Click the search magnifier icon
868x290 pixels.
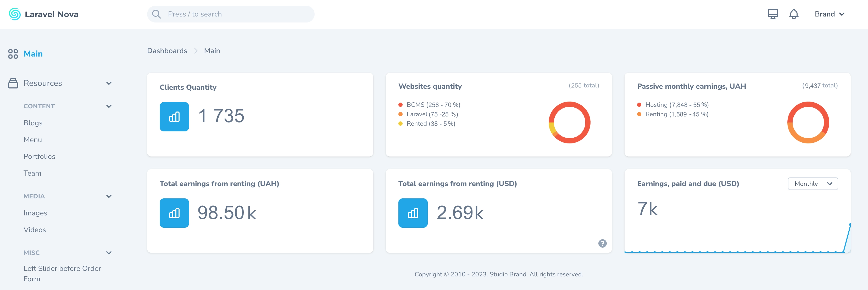pyautogui.click(x=156, y=14)
